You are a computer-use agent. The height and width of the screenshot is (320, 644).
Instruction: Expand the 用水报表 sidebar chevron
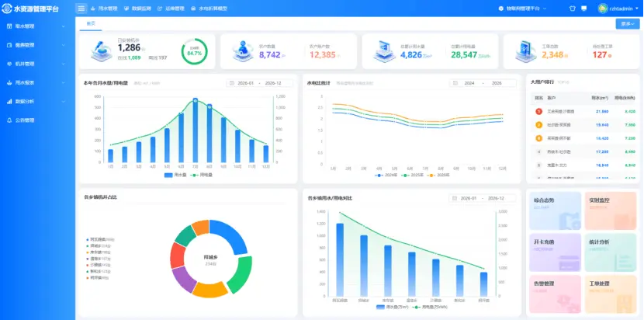click(64, 82)
